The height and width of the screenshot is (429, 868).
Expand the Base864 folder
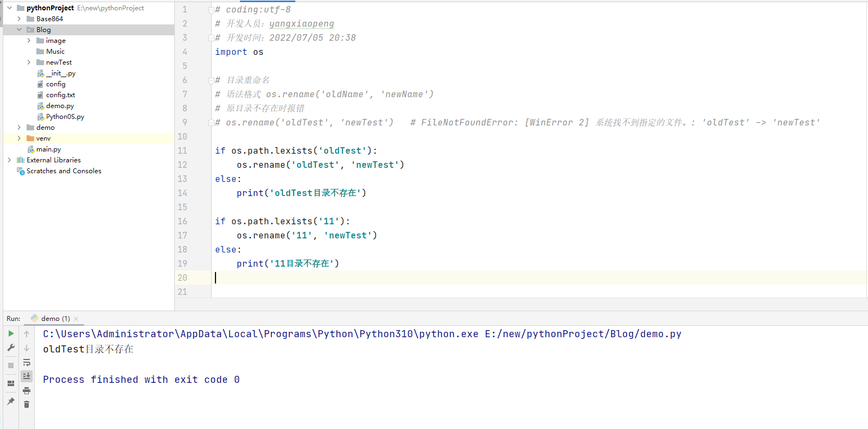(19, 19)
